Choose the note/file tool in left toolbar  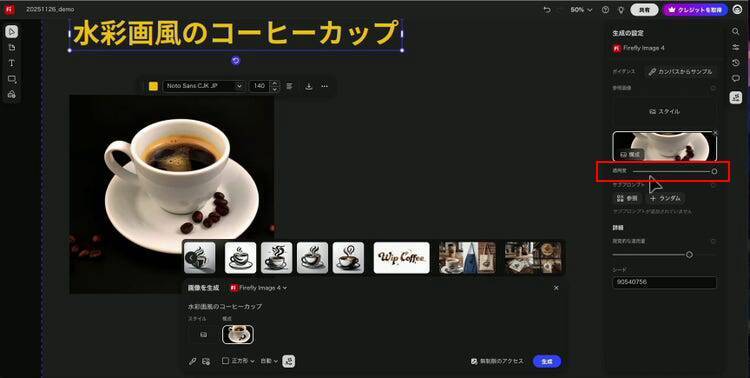coord(12,47)
